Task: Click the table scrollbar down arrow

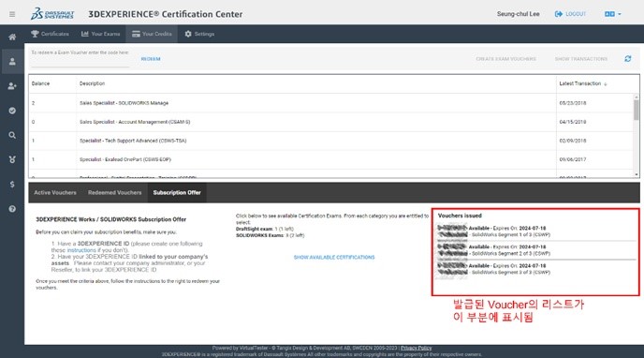Action: [637, 174]
